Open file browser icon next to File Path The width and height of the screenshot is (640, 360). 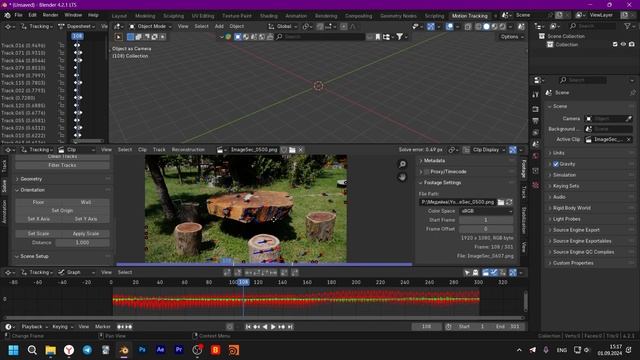point(501,202)
